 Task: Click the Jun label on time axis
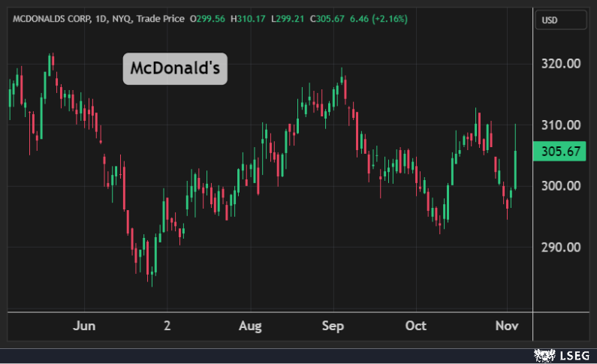pos(85,326)
